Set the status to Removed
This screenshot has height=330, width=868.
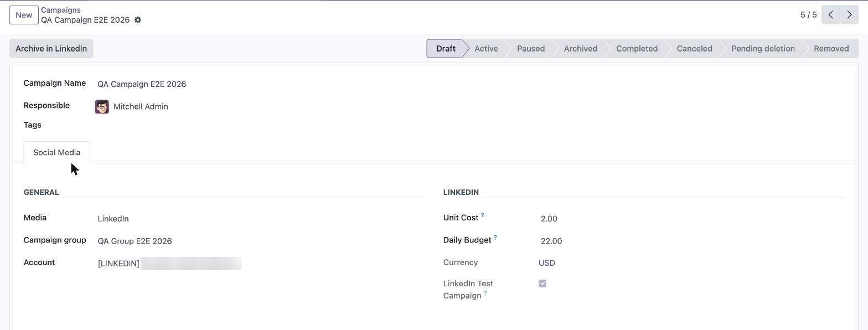[x=831, y=49]
